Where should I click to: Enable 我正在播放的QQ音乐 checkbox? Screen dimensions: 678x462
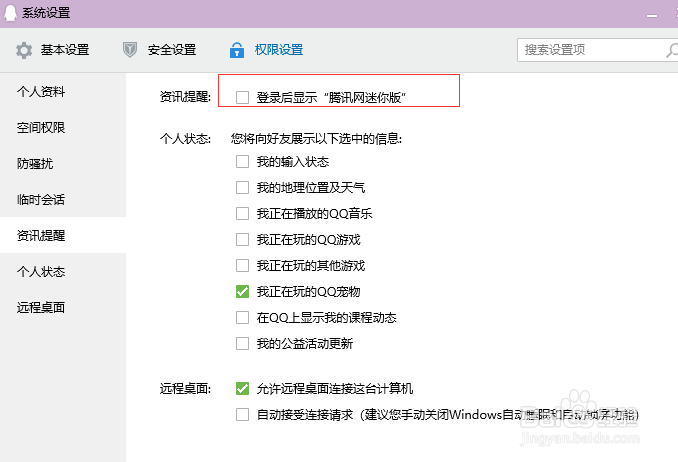pos(242,214)
